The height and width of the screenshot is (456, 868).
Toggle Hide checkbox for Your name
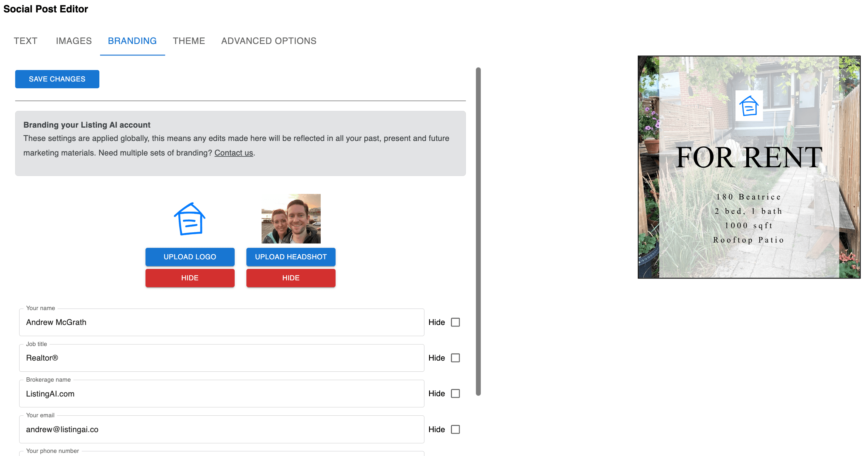(456, 322)
